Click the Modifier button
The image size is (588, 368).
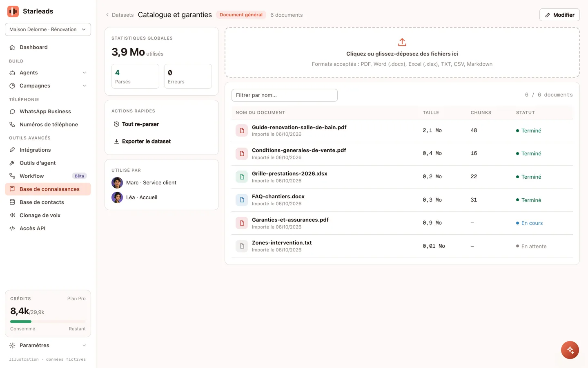pyautogui.click(x=559, y=15)
